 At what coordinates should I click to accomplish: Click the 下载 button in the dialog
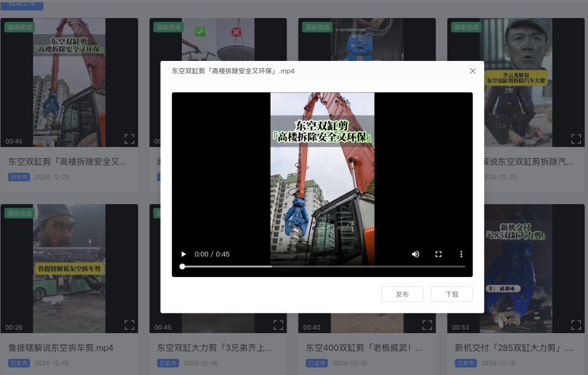click(451, 294)
